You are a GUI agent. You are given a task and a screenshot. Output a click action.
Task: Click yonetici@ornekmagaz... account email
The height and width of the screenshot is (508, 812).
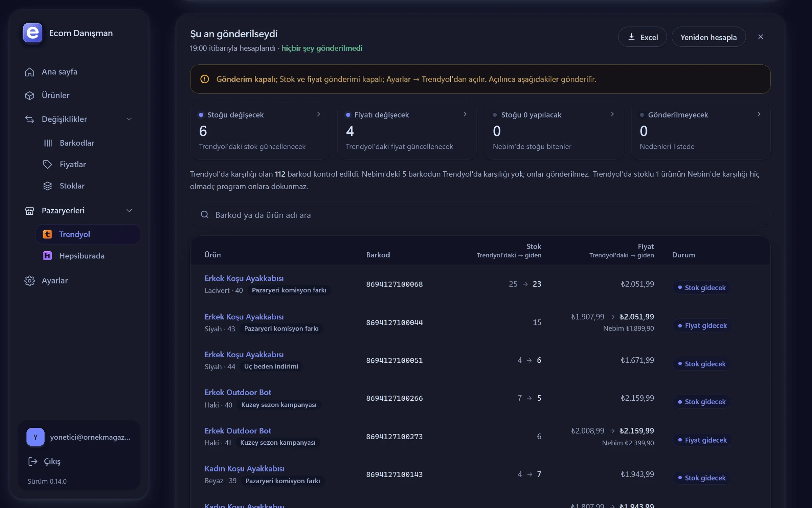(90, 437)
